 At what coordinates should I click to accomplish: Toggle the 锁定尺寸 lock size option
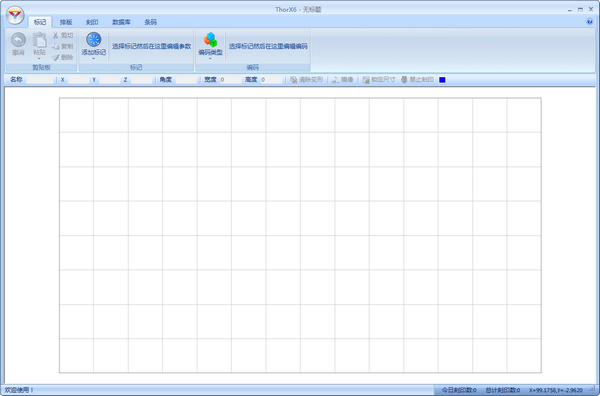tap(378, 80)
